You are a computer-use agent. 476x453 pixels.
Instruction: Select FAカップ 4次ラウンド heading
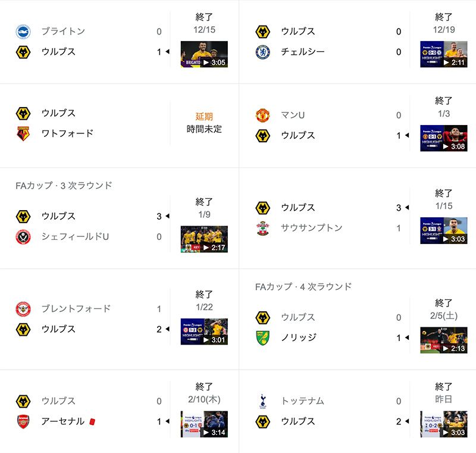click(x=303, y=286)
